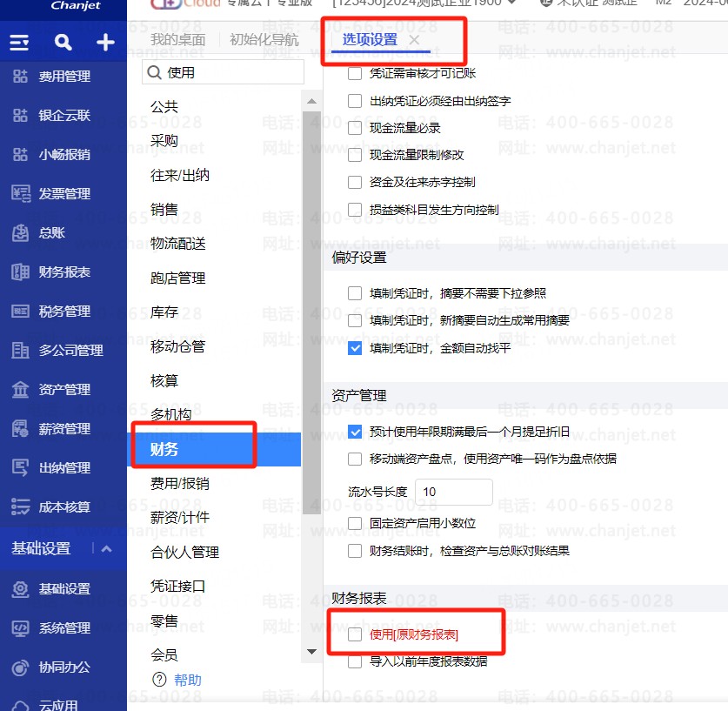
Task: Select 采购 category
Action: pos(164,141)
